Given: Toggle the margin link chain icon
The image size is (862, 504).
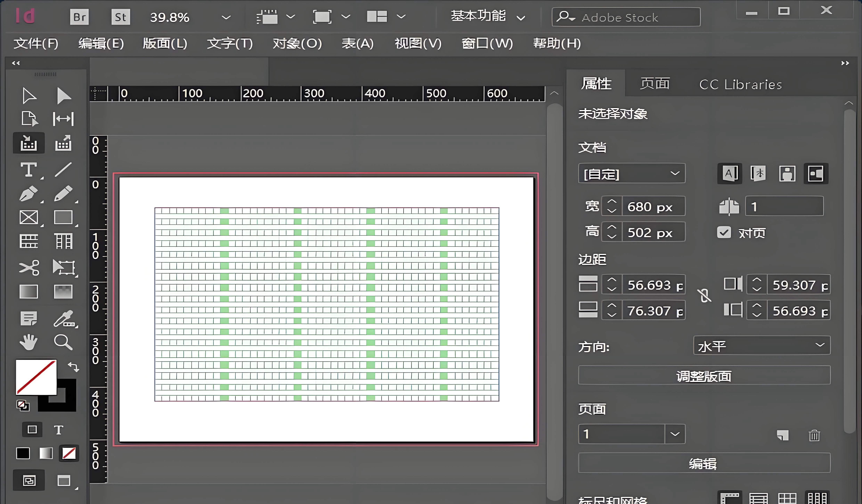Looking at the screenshot, I should pos(704,296).
